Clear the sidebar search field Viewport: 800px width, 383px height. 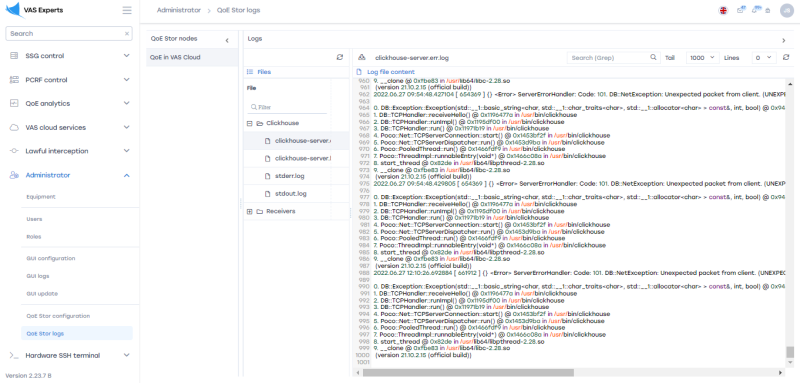(x=127, y=34)
